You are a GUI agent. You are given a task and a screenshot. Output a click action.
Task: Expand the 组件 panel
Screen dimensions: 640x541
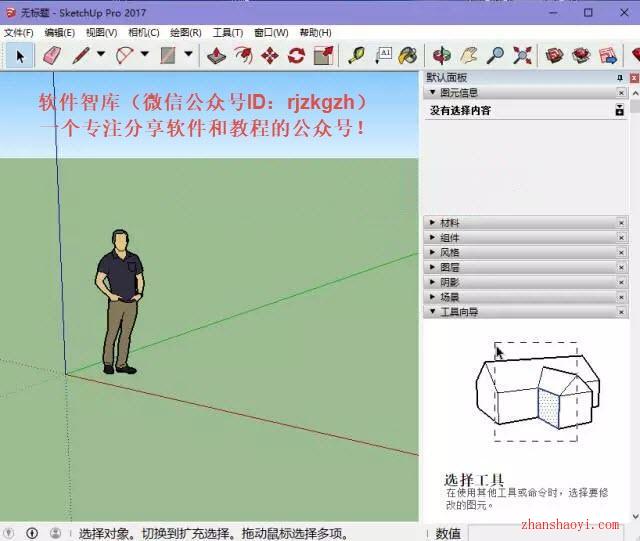tap(432, 237)
